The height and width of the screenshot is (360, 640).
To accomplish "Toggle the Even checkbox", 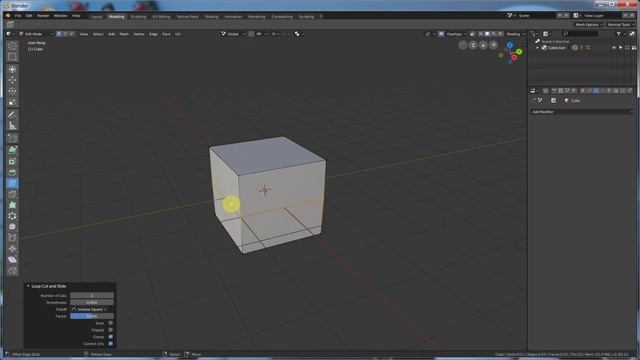I will coord(111,323).
